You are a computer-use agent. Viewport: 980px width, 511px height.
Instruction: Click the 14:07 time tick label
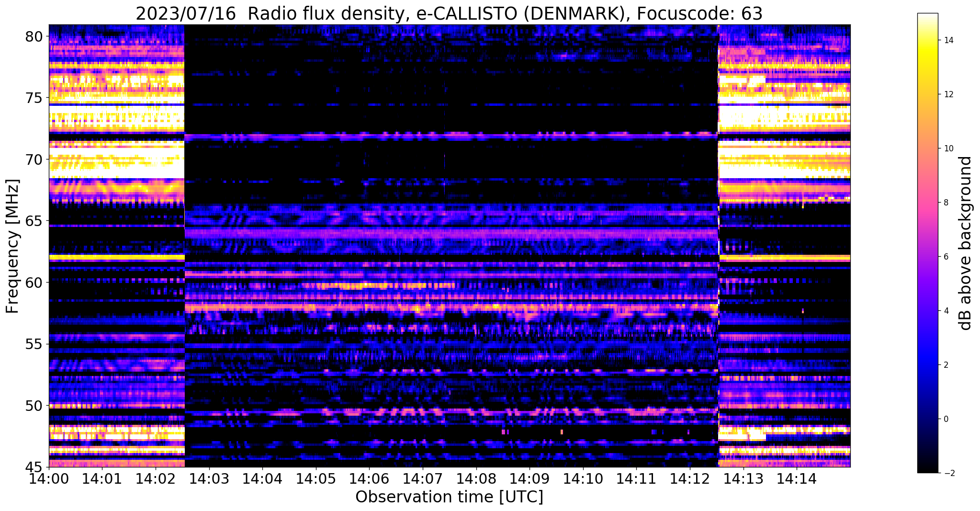tap(423, 478)
